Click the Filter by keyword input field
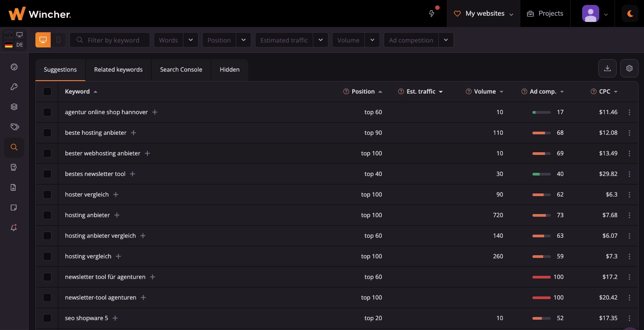644x330 pixels. 113,40
